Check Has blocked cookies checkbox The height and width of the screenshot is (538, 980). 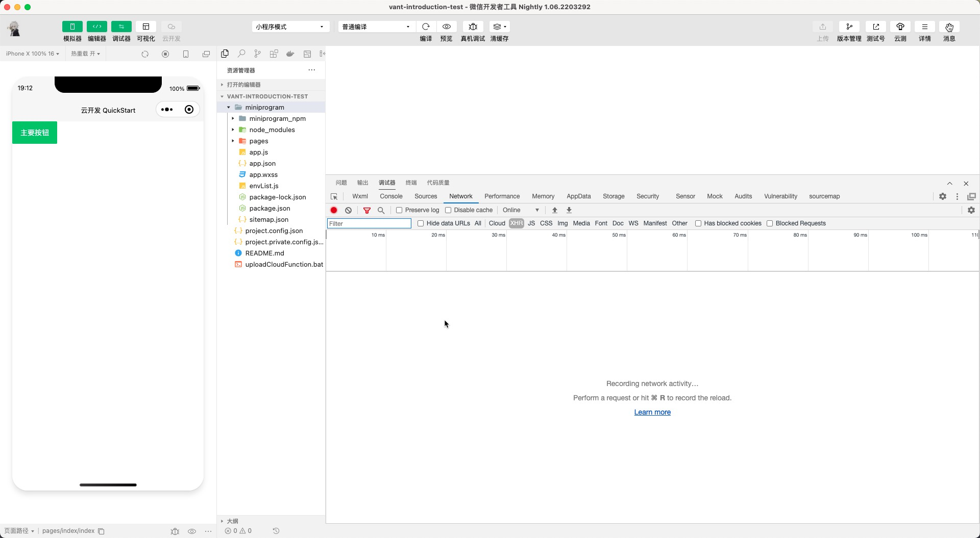pyautogui.click(x=698, y=223)
